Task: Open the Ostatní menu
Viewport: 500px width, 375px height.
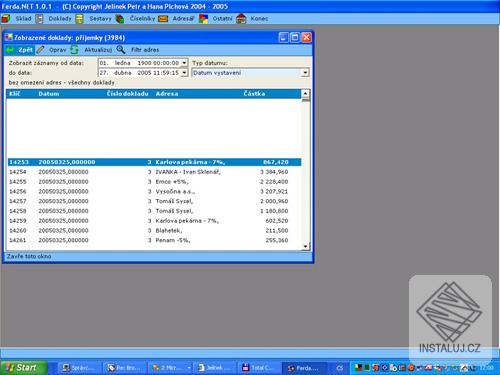Action: click(x=222, y=19)
